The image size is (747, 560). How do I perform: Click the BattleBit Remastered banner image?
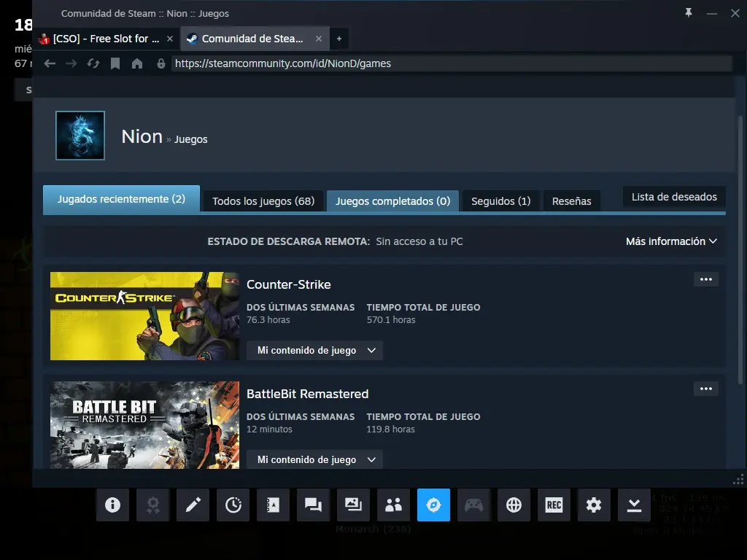(x=145, y=425)
